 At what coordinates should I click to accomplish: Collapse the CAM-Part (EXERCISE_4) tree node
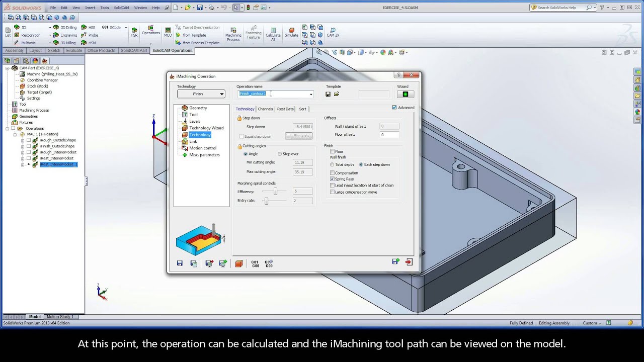(x=8, y=68)
